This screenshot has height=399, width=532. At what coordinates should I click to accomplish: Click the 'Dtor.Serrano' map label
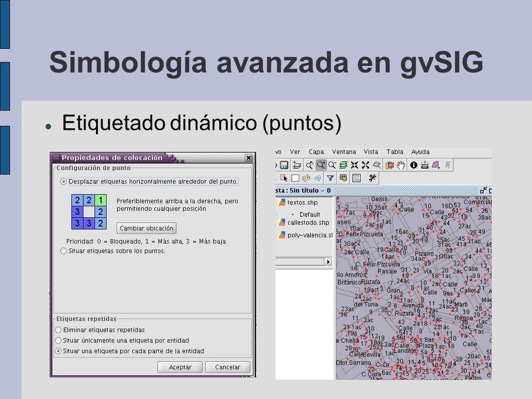(x=353, y=362)
